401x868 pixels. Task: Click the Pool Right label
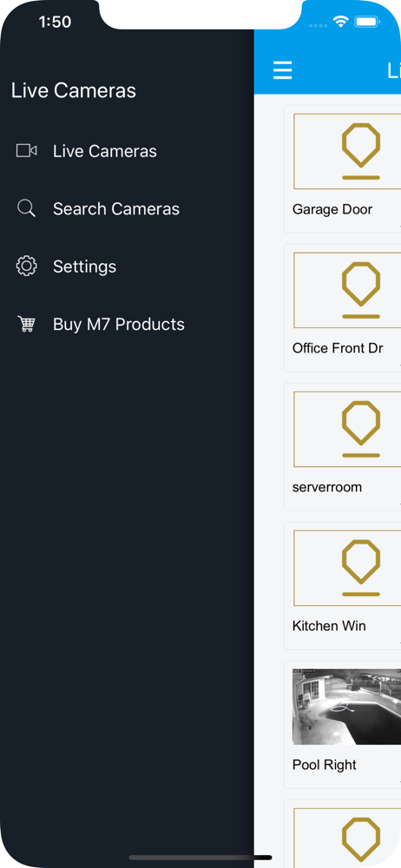click(325, 765)
